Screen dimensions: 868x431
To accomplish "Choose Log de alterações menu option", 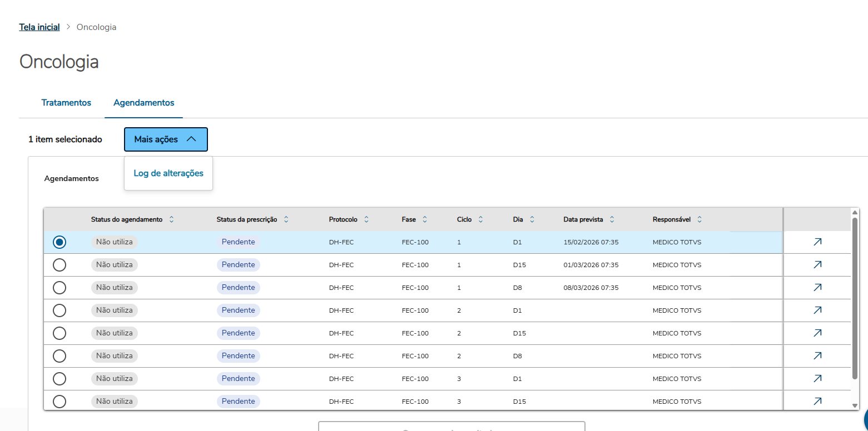I will 168,173.
